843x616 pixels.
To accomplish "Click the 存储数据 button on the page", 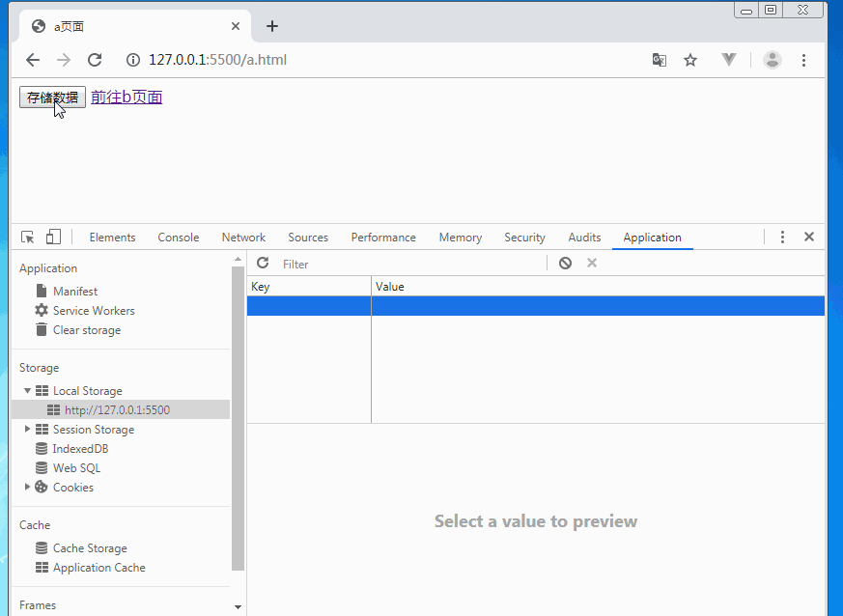I will (51, 97).
